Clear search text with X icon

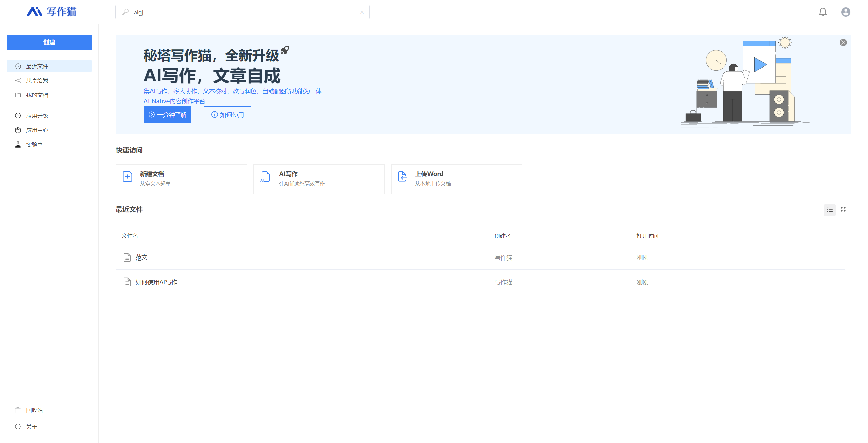point(362,12)
